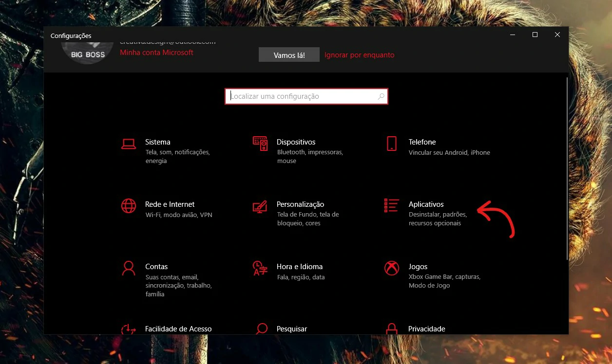Click 'Bluetooth, impressoras, mouse' description
Image resolution: width=612 pixels, height=364 pixels.
[310, 157]
